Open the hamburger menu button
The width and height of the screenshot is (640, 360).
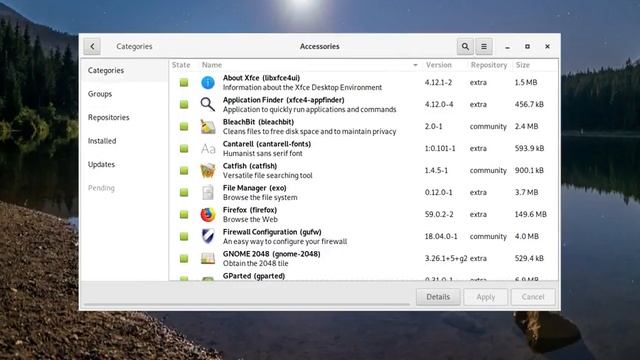tap(484, 47)
